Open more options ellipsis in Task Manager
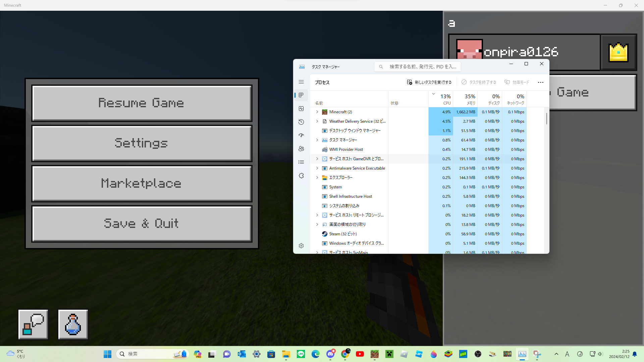The width and height of the screenshot is (644, 362). (540, 82)
